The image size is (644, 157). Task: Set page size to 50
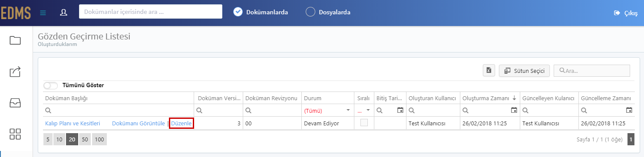pyautogui.click(x=85, y=139)
